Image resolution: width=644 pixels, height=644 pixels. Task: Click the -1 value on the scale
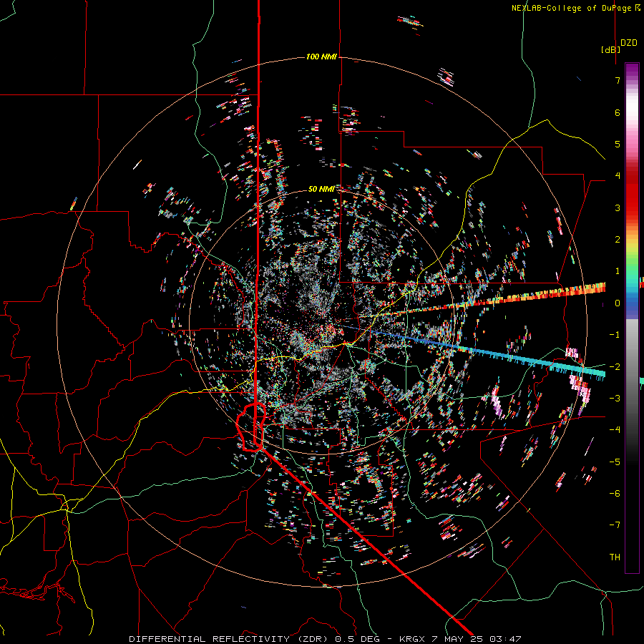[x=615, y=335]
